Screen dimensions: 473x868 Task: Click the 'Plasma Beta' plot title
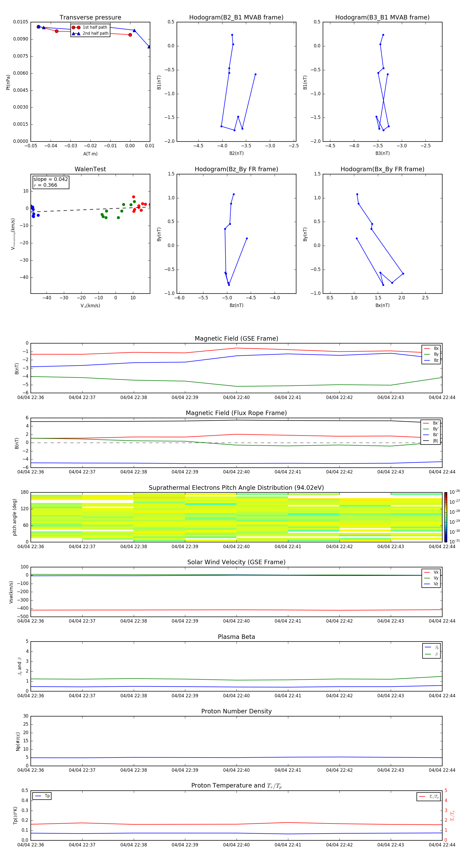(236, 637)
